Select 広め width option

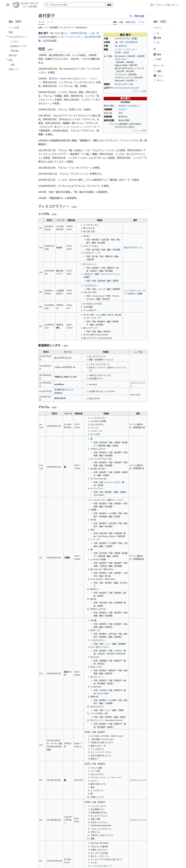[x=155, y=59]
